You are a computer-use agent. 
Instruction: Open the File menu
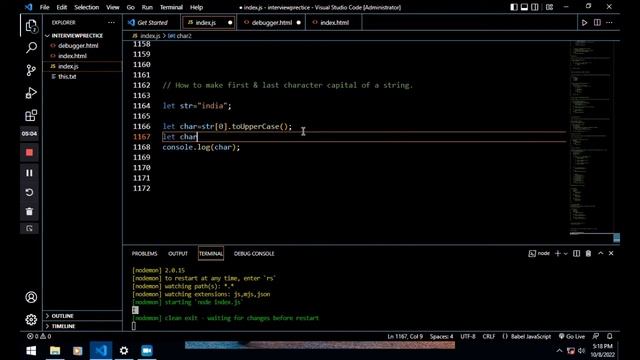(44, 7)
